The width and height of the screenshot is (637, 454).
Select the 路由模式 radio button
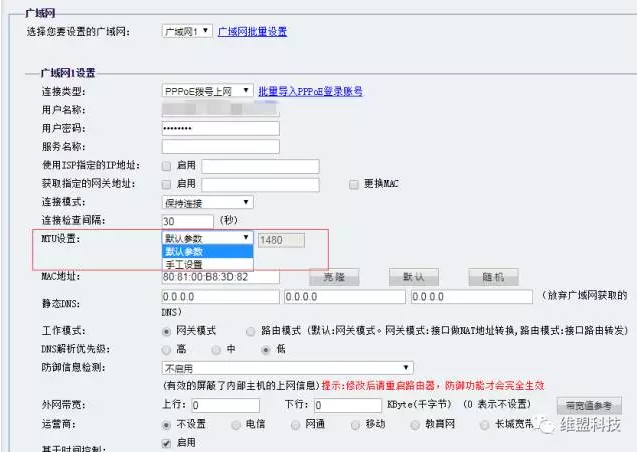coord(250,331)
